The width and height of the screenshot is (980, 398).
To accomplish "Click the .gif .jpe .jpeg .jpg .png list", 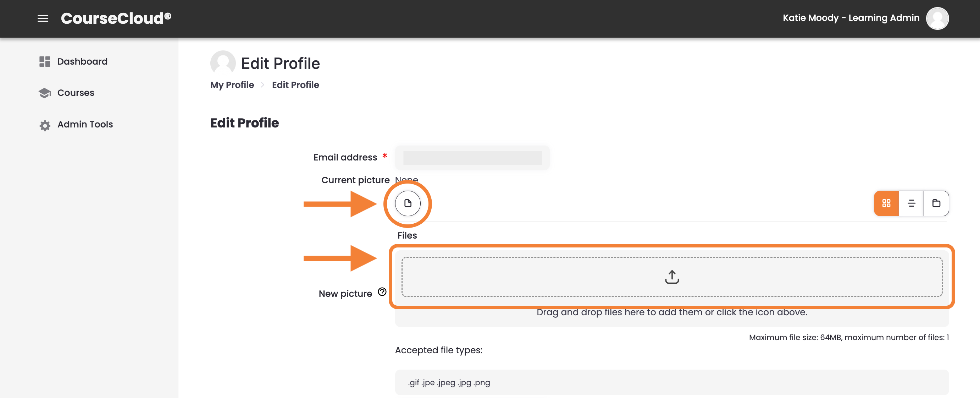I will pyautogui.click(x=449, y=382).
